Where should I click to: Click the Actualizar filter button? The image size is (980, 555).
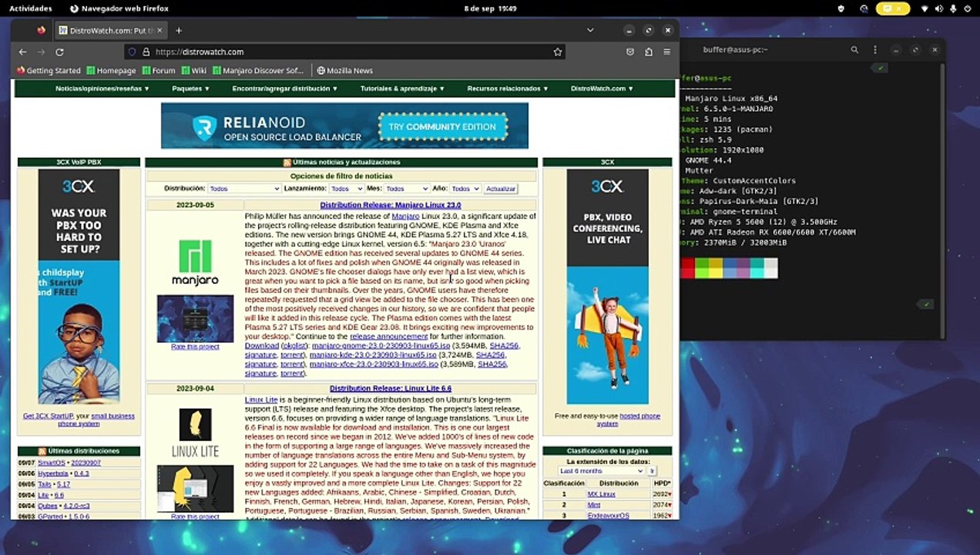pos(501,188)
